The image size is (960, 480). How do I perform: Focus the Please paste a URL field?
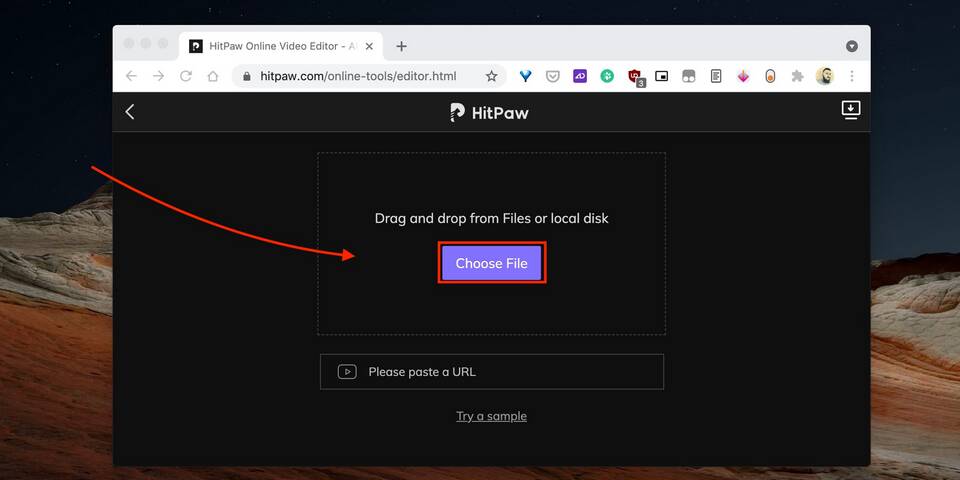click(x=492, y=372)
